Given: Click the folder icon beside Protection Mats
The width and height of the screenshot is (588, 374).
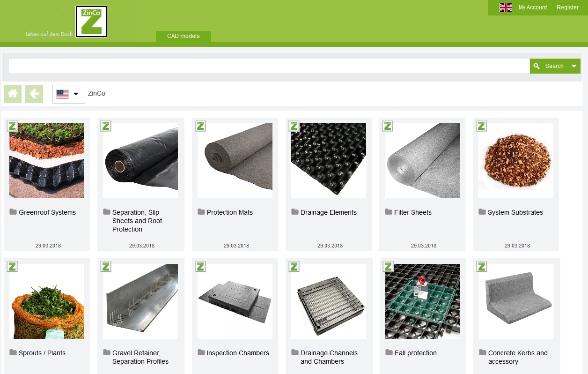Looking at the screenshot, I should [x=201, y=212].
